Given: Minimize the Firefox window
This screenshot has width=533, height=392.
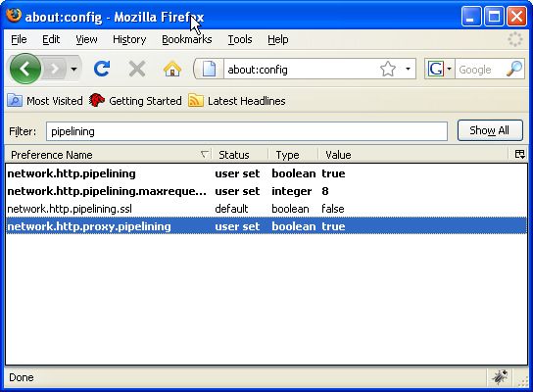Looking at the screenshot, I should tap(471, 16).
